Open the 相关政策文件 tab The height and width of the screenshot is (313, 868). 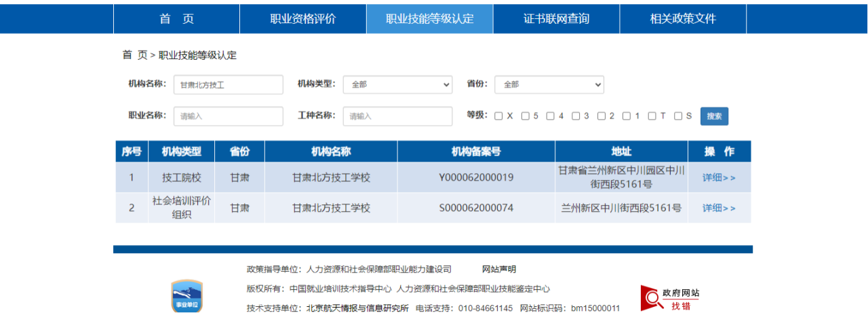683,19
